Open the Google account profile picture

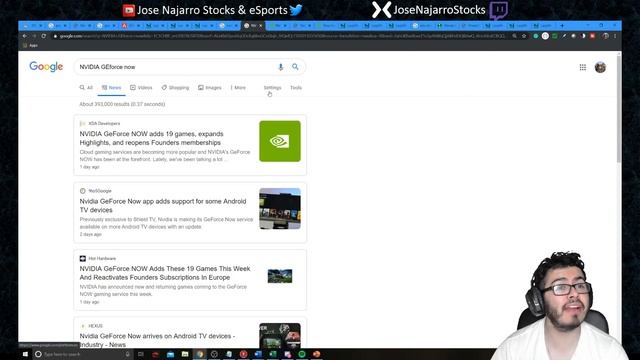(600, 67)
